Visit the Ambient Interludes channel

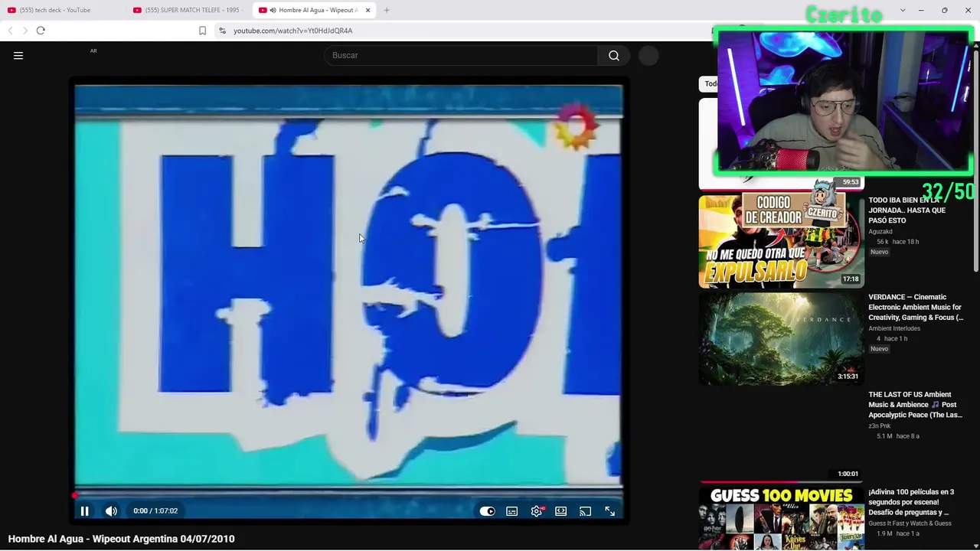[894, 328]
